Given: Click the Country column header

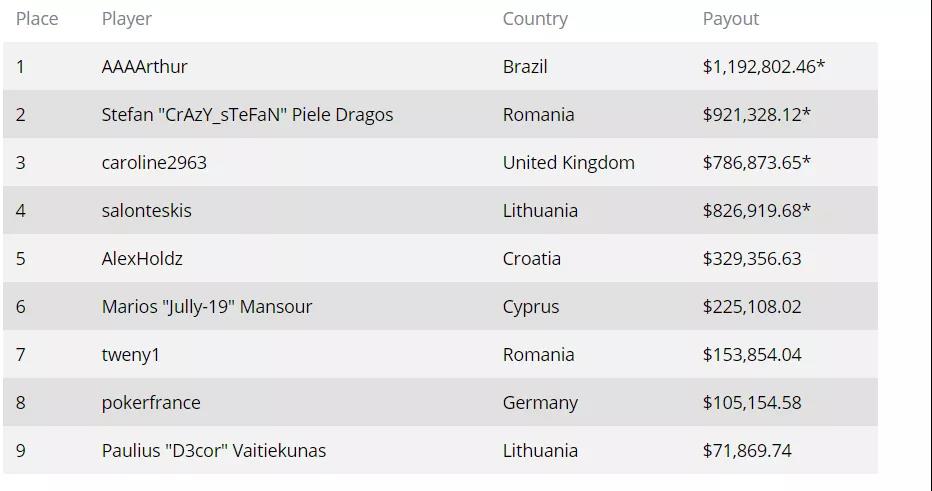Looking at the screenshot, I should pyautogui.click(x=535, y=19).
